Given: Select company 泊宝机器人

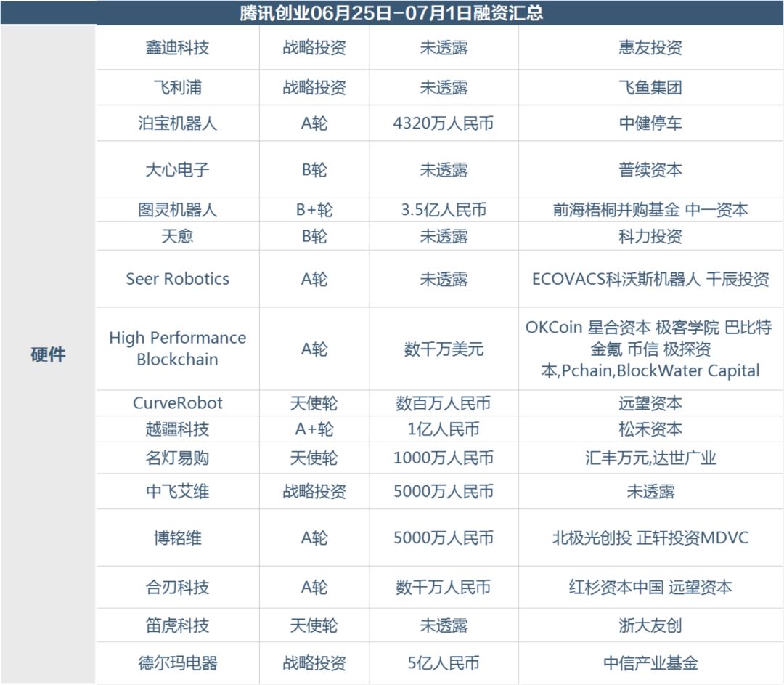Looking at the screenshot, I should 177,123.
